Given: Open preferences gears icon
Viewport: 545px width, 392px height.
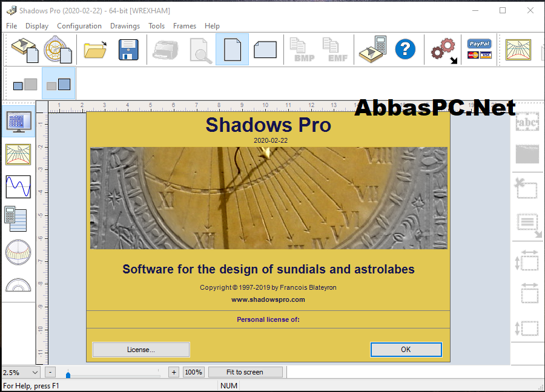Looking at the screenshot, I should pos(444,51).
